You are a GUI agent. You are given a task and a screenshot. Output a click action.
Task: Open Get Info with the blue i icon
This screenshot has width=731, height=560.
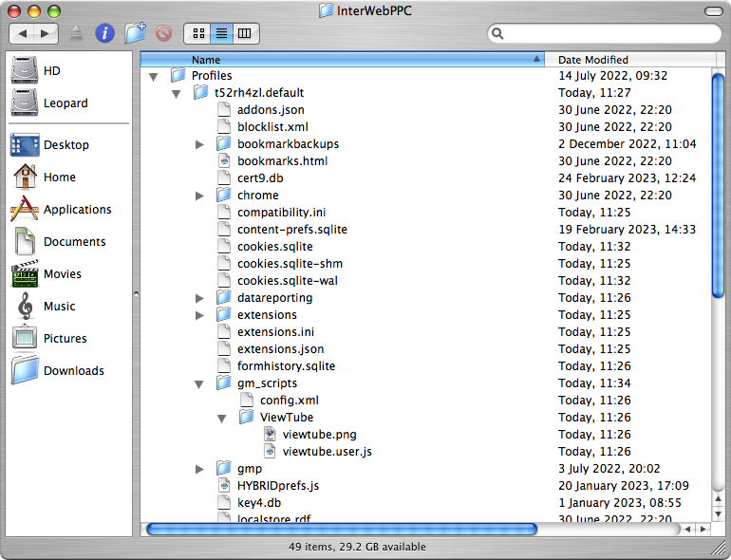tap(104, 33)
